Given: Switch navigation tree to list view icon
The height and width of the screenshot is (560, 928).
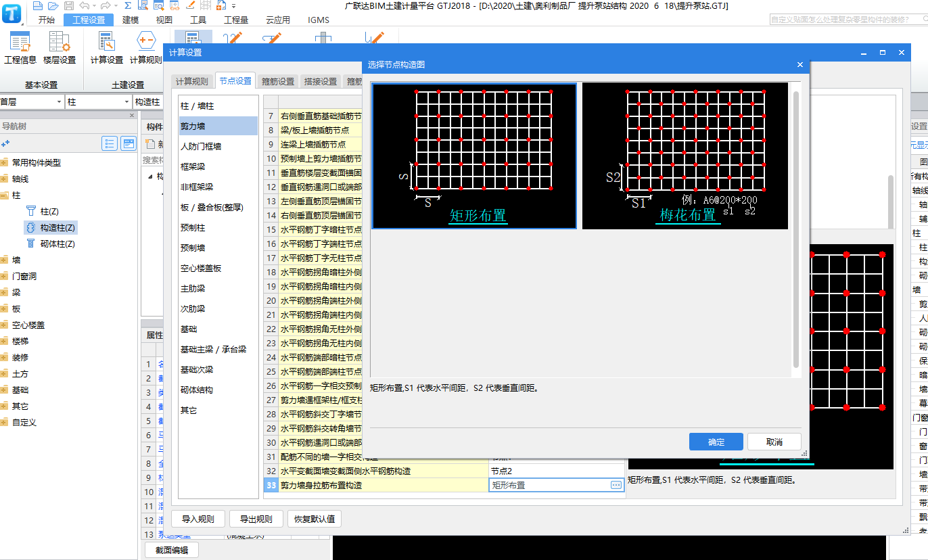Looking at the screenshot, I should [x=110, y=143].
